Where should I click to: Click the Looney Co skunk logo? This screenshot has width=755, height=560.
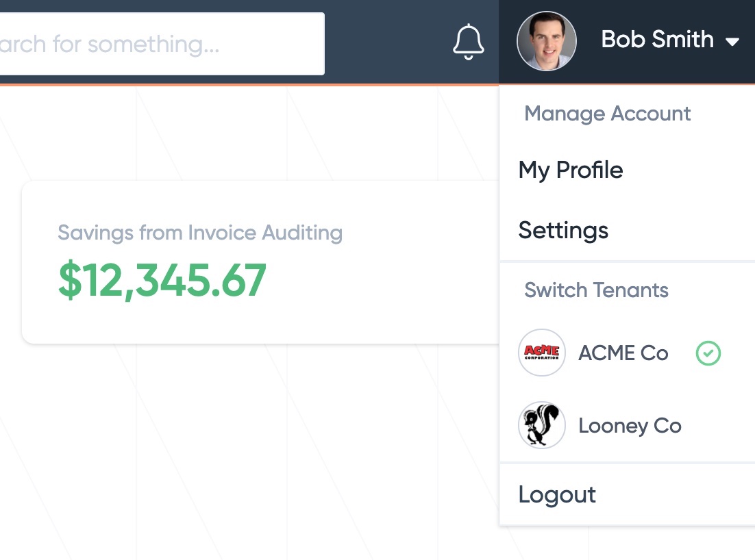point(542,425)
